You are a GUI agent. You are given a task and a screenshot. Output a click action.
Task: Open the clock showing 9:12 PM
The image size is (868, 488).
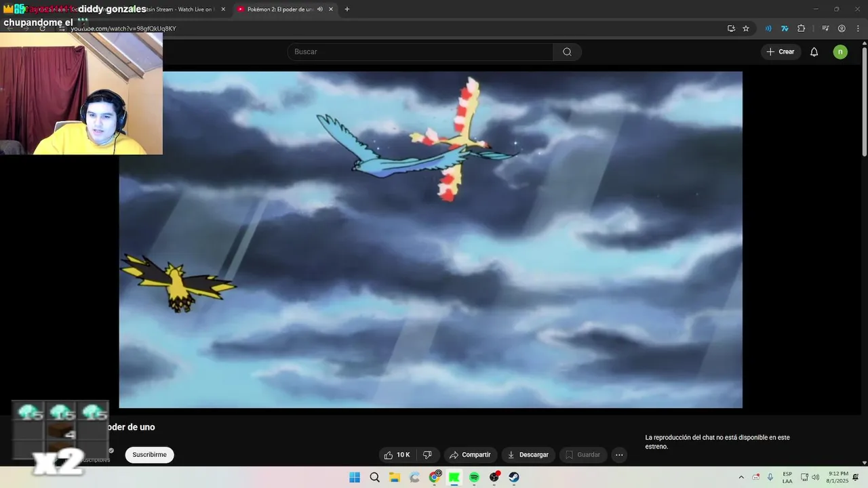click(838, 477)
